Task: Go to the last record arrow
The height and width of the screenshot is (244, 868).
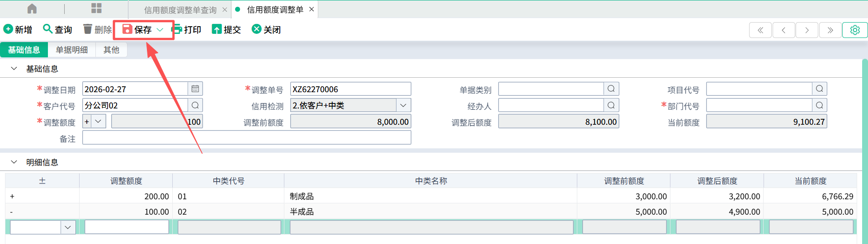Action: 830,30
